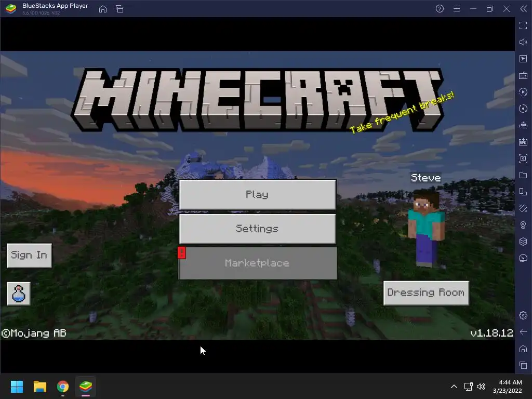The height and width of the screenshot is (399, 532).
Task: Open taskbar clock showing 4:44 AM
Action: (508, 387)
